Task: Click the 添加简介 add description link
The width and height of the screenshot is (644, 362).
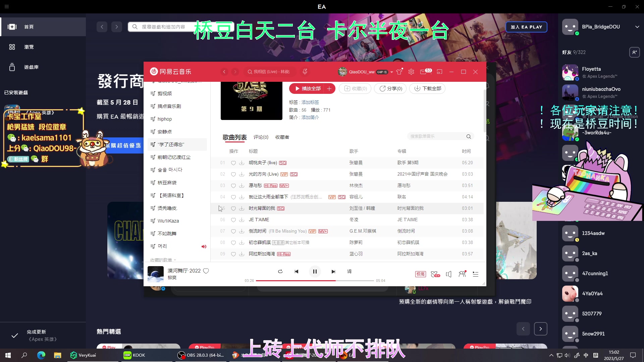Action: tap(310, 117)
